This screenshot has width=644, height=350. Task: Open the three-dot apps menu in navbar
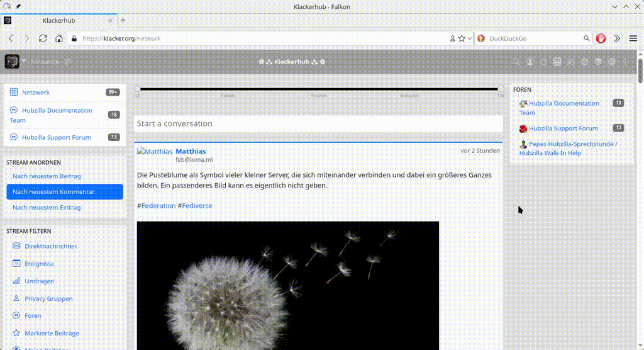625,62
